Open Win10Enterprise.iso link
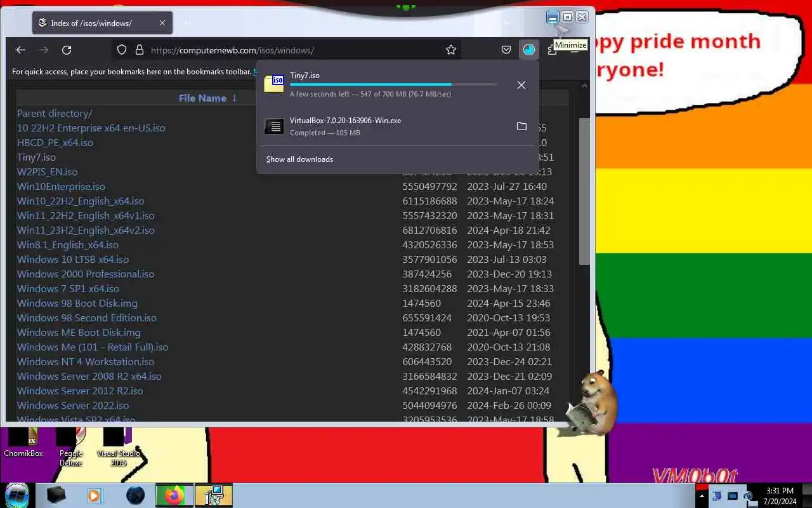This screenshot has height=508, width=812. pyautogui.click(x=61, y=186)
